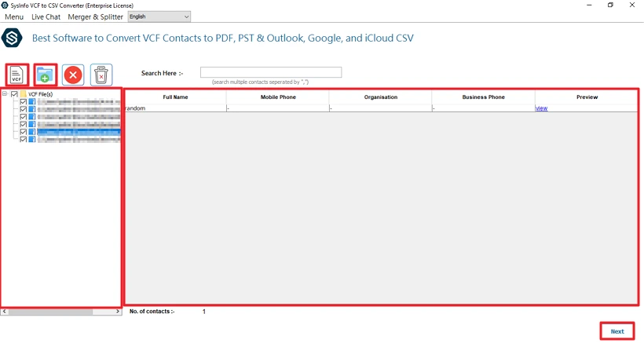The image size is (644, 343).
Task: Minimize the SysInfo converter window
Action: [589, 5]
